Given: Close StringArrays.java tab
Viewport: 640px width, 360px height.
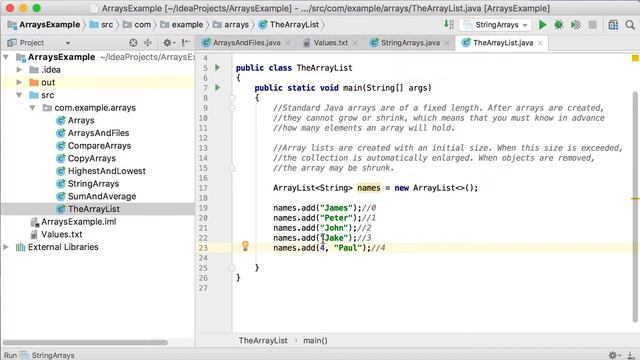Looking at the screenshot, I should coord(447,43).
